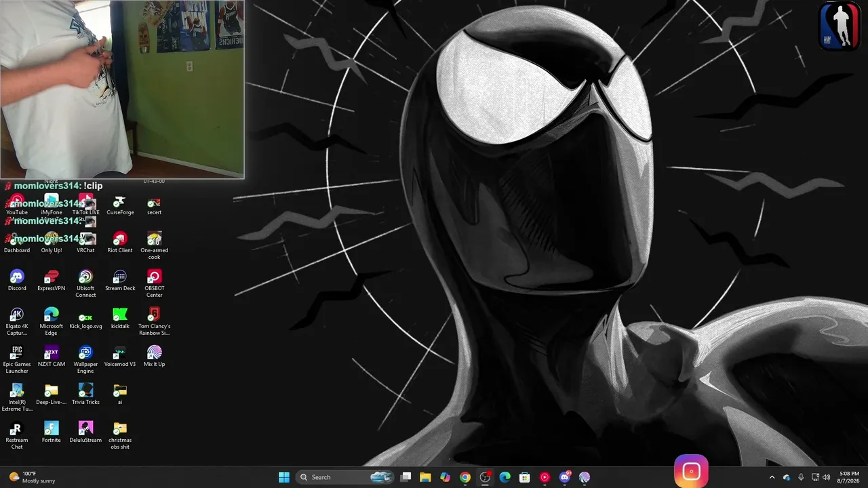Open the Voicemod V3 desktop shortcut

(x=120, y=357)
